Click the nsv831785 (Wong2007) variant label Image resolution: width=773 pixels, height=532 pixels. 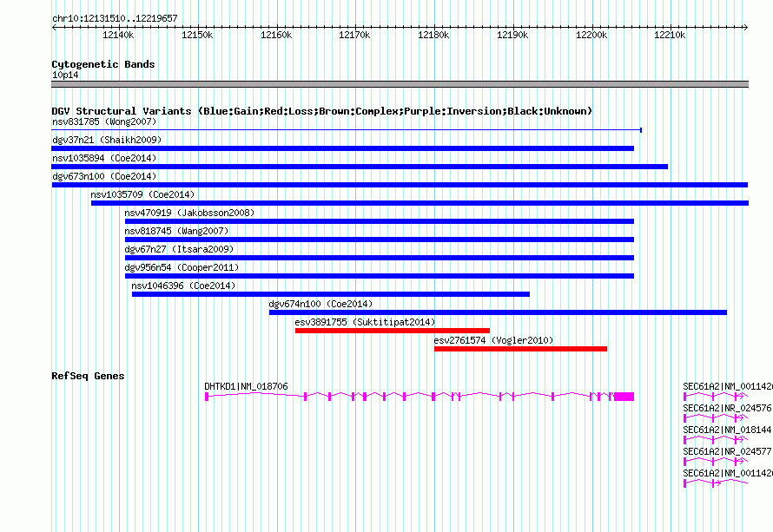pos(104,122)
